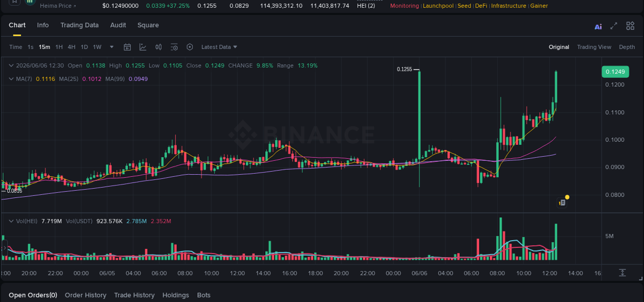Switch to Original chart view
Viewport: 644px width, 302px height.
[559, 47]
